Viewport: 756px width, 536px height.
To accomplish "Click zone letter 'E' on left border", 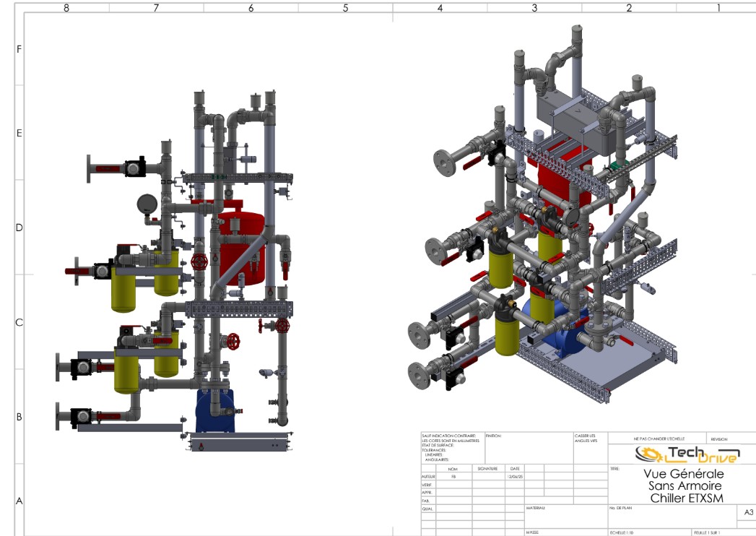I will [x=19, y=133].
